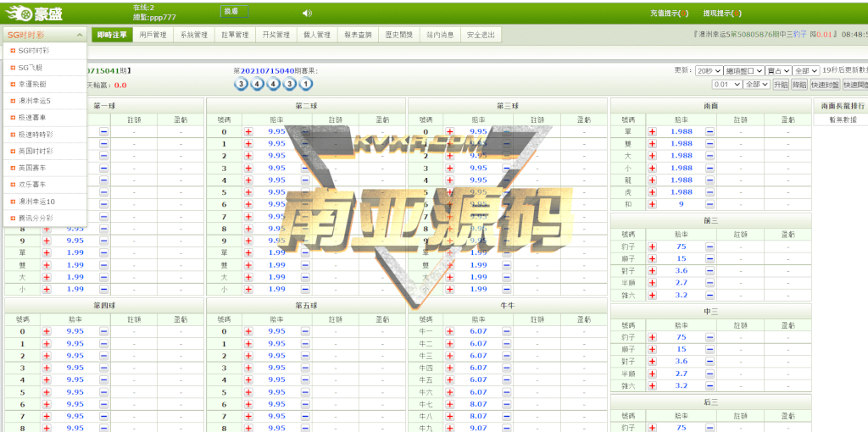This screenshot has height=432, width=868.
Task: Switch to the 即時注單 tab
Action: click(x=112, y=35)
